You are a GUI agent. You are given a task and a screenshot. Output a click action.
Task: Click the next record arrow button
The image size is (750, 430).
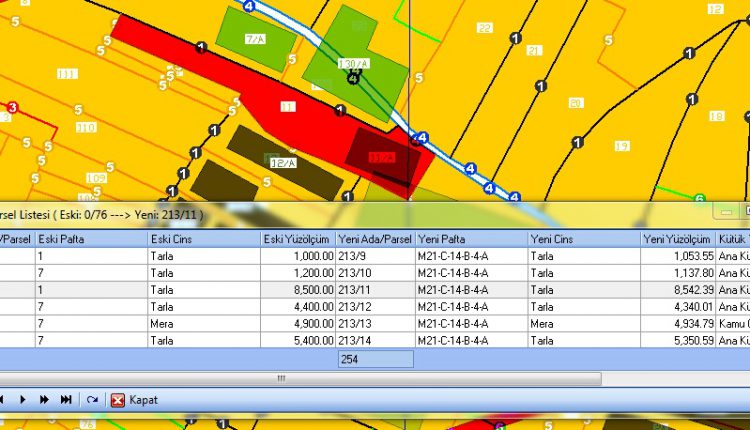pos(23,400)
